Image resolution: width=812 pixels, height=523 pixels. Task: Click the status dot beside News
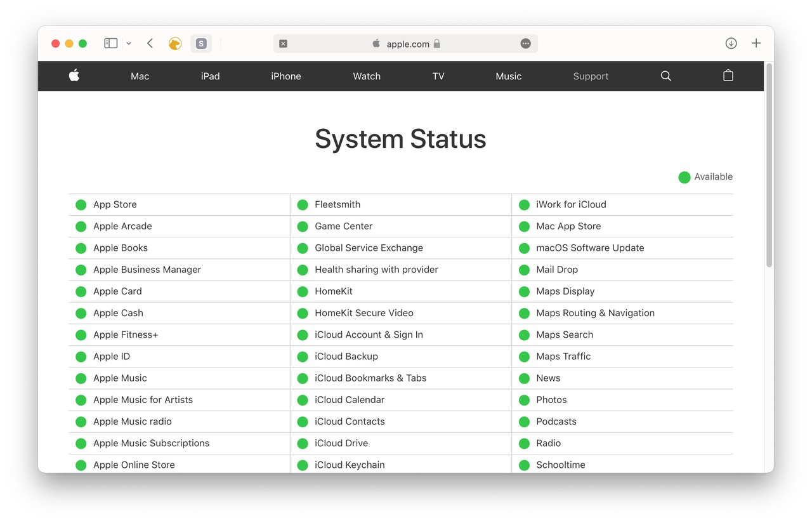(524, 378)
